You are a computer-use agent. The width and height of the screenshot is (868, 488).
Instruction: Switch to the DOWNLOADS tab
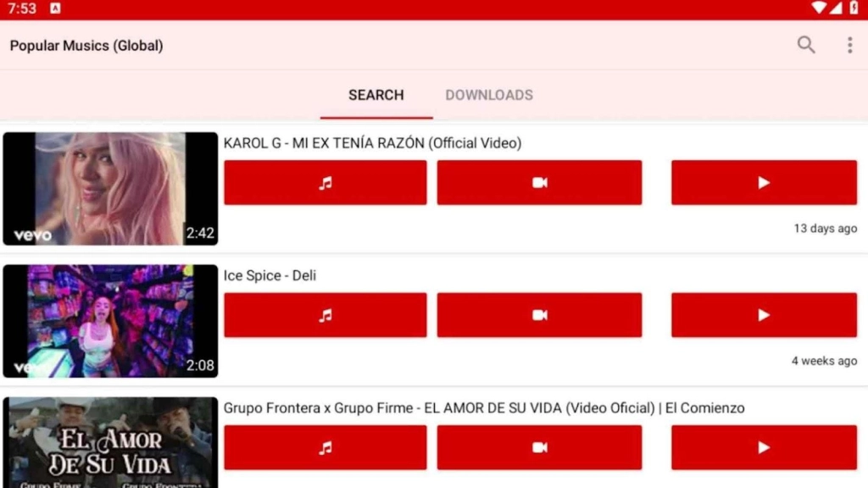tap(489, 95)
